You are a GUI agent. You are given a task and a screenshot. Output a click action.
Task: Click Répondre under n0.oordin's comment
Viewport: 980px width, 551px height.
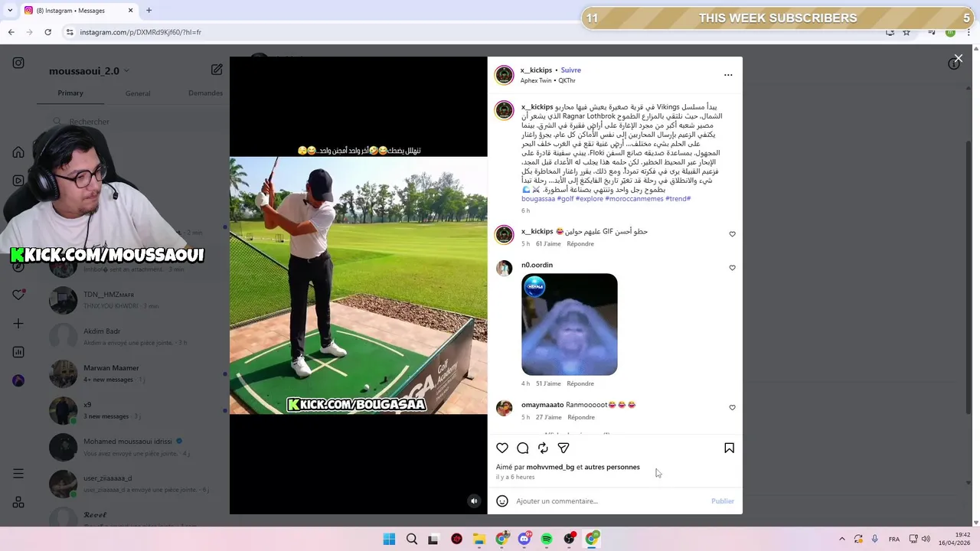coord(580,383)
